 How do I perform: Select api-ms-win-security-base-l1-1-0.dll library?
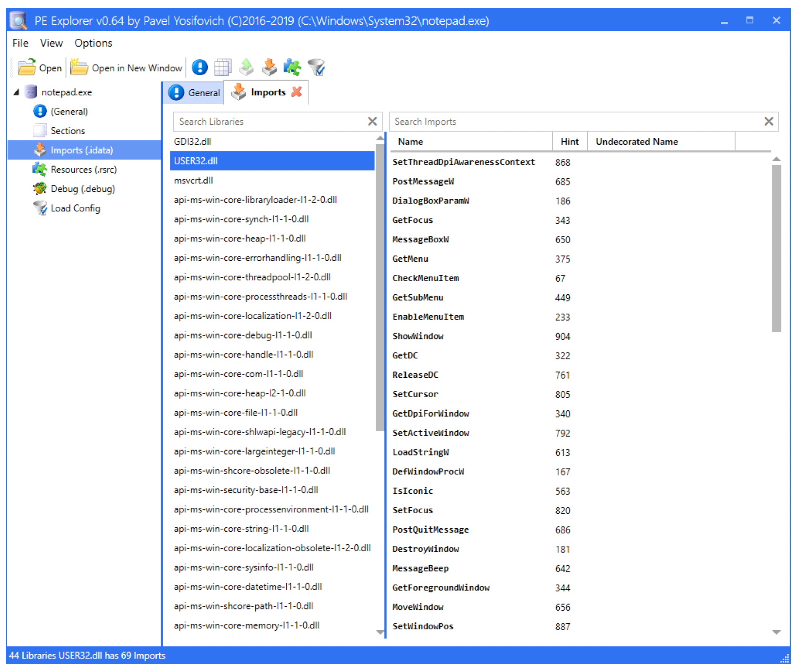pos(272,490)
